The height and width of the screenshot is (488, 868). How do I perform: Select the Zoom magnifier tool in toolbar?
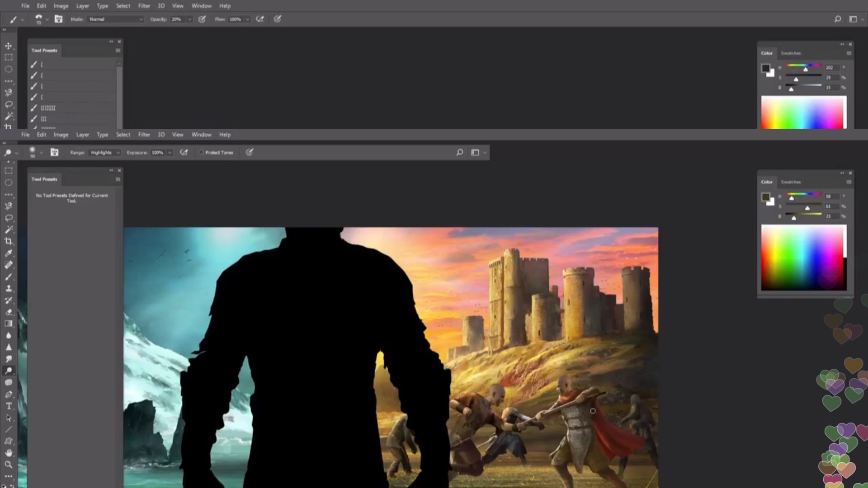(9, 465)
